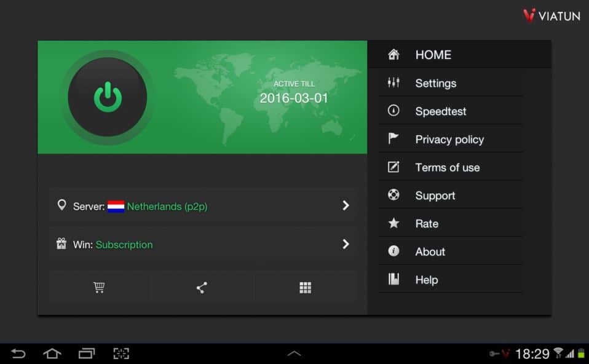
Task: Tap the VPN key icon in status bar
Action: click(x=494, y=354)
